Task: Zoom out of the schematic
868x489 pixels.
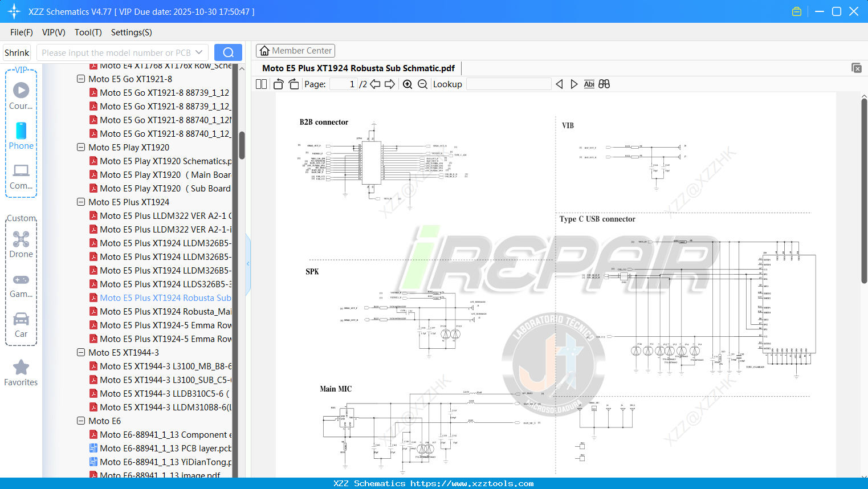Action: point(422,84)
